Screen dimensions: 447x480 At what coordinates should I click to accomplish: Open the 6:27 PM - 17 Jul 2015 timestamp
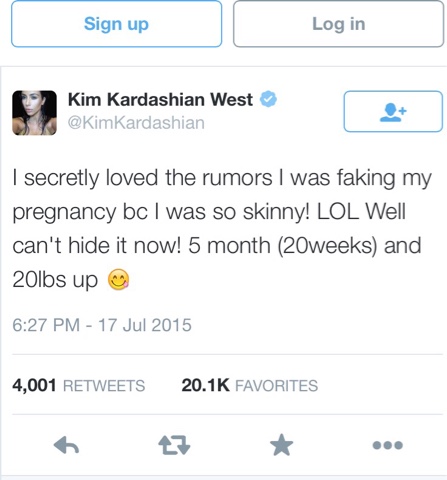102,325
